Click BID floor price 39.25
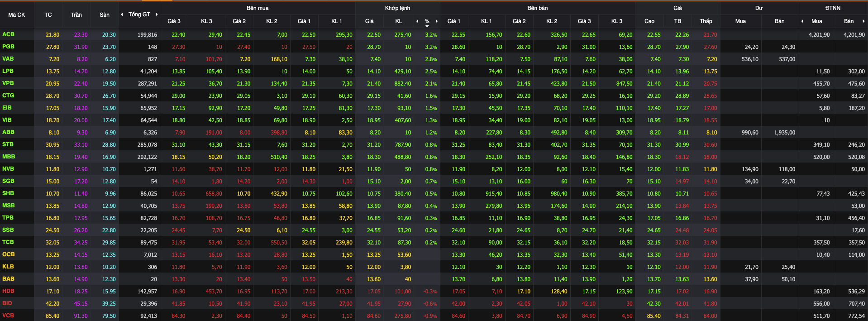Screen dimensions: 868x321 coord(109,304)
